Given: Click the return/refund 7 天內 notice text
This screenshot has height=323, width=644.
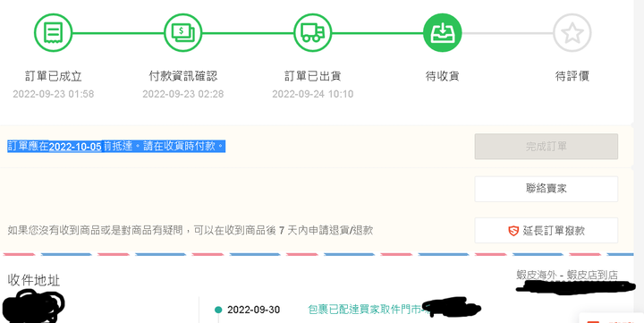Looking at the screenshot, I should pyautogui.click(x=191, y=230).
